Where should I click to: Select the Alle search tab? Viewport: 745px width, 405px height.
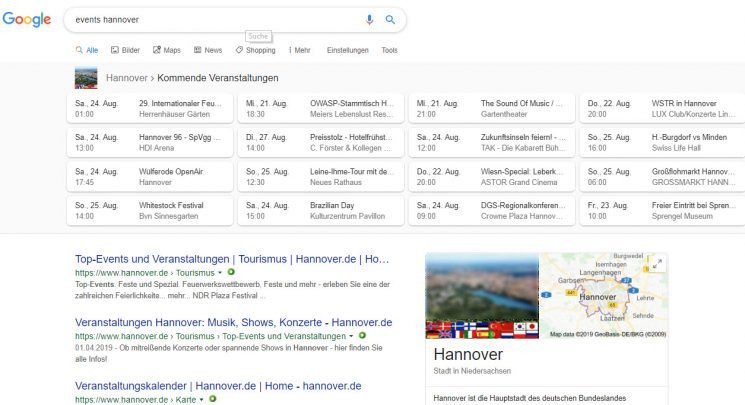coord(87,50)
